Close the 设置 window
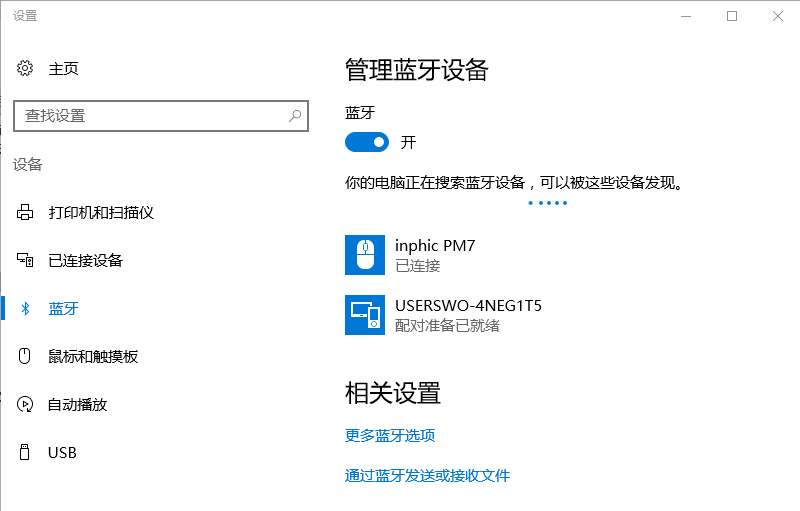The image size is (800, 511). 778,16
